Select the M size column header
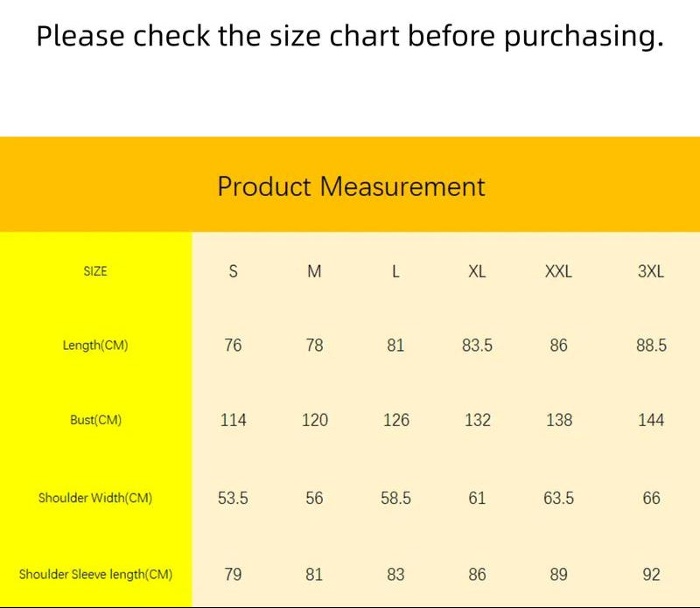Viewport: 700px width, 608px height. [x=314, y=271]
